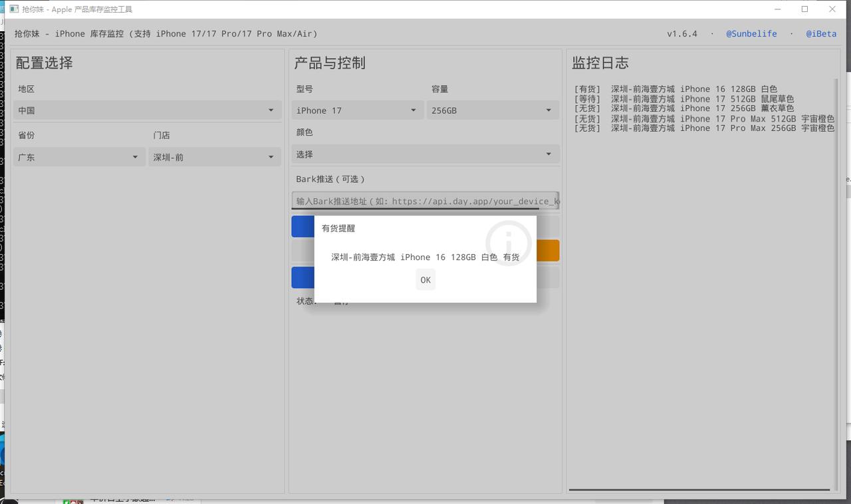Select log row iPhone 17 Pro Max 512GB 宇宙橙色
Viewport: 851px width, 504px height.
pyautogui.click(x=704, y=118)
